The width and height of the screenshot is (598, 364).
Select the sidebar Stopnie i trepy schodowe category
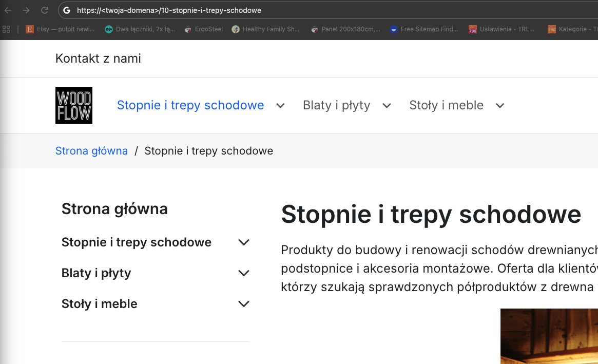(x=136, y=242)
